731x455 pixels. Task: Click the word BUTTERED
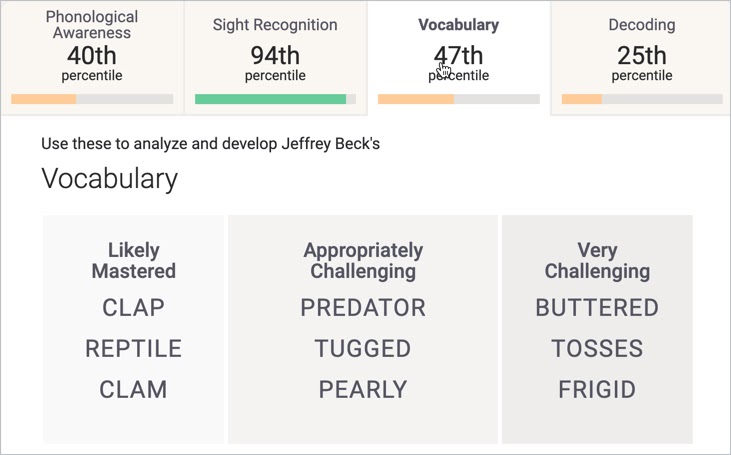597,308
